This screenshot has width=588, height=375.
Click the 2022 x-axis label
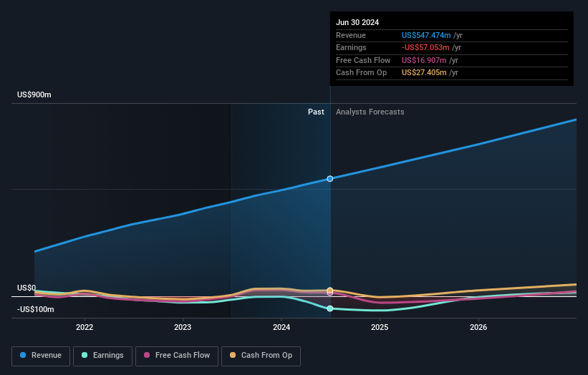[85, 328]
